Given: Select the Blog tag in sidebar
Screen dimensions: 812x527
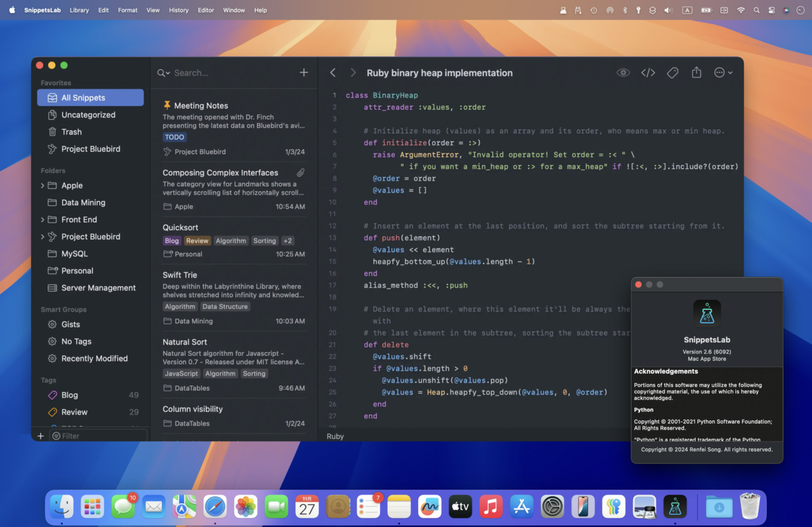Looking at the screenshot, I should coord(90,395).
